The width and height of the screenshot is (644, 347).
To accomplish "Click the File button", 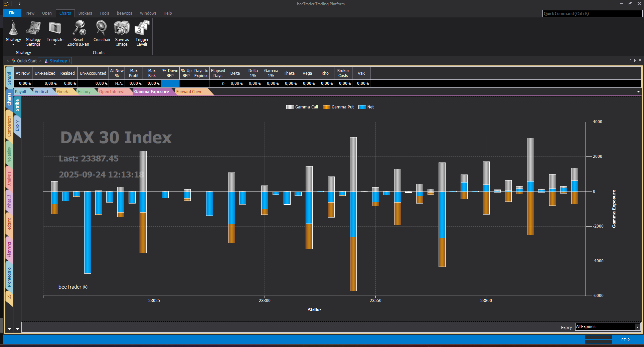I will (x=12, y=13).
